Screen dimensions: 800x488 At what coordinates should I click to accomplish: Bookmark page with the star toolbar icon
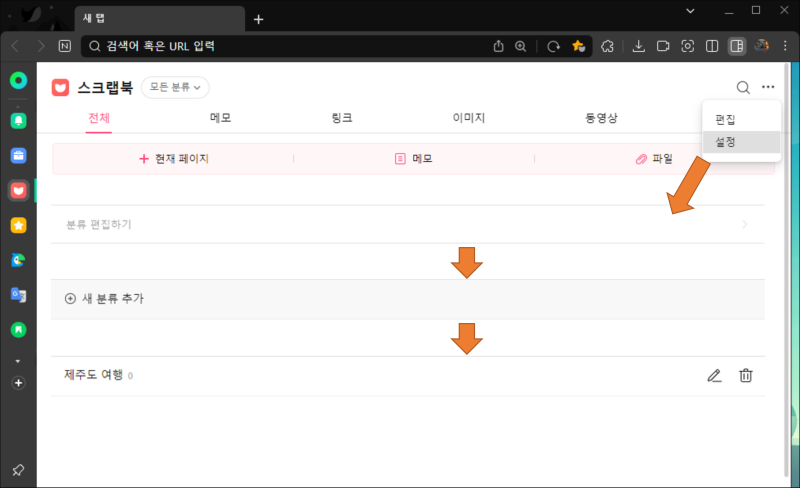[578, 46]
